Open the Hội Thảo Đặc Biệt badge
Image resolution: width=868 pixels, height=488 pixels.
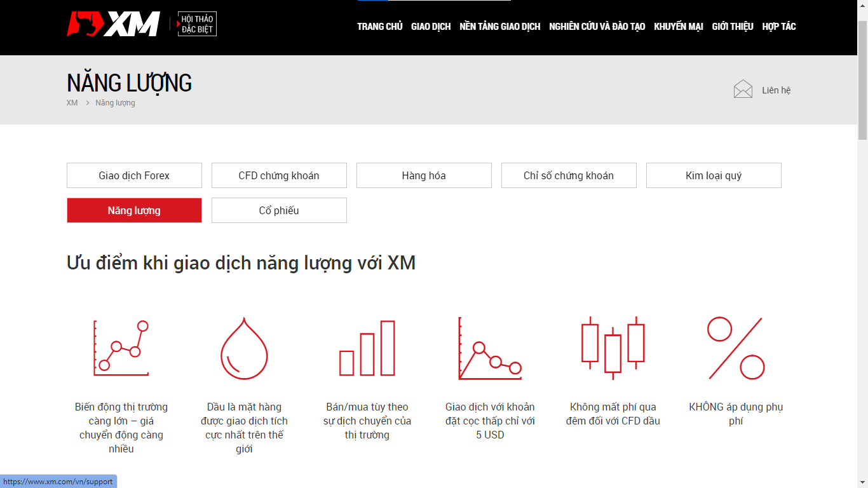[x=197, y=25]
